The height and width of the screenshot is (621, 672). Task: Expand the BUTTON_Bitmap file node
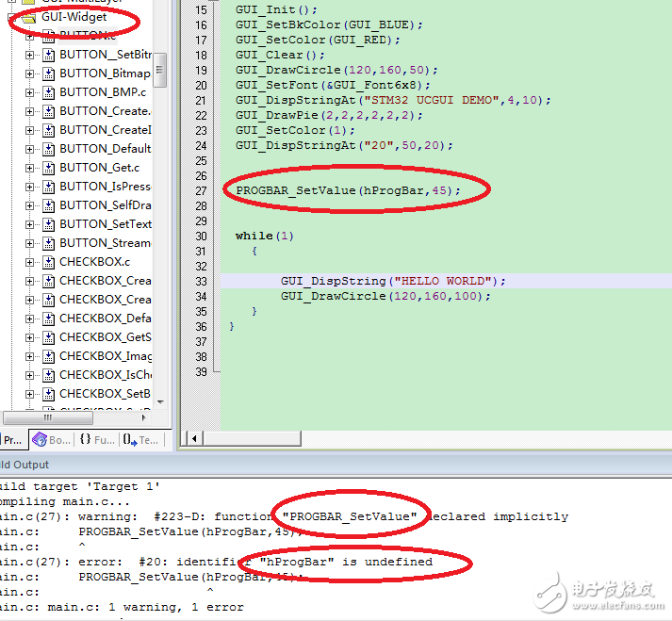click(29, 74)
